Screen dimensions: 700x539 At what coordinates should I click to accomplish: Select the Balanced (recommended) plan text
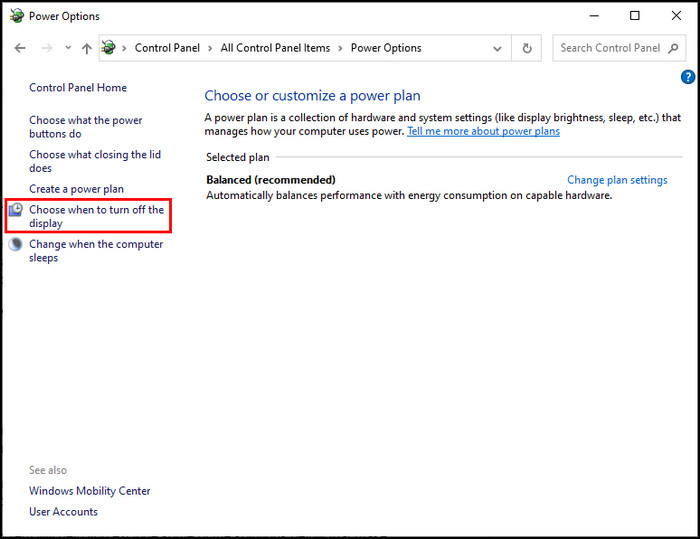pos(271,180)
